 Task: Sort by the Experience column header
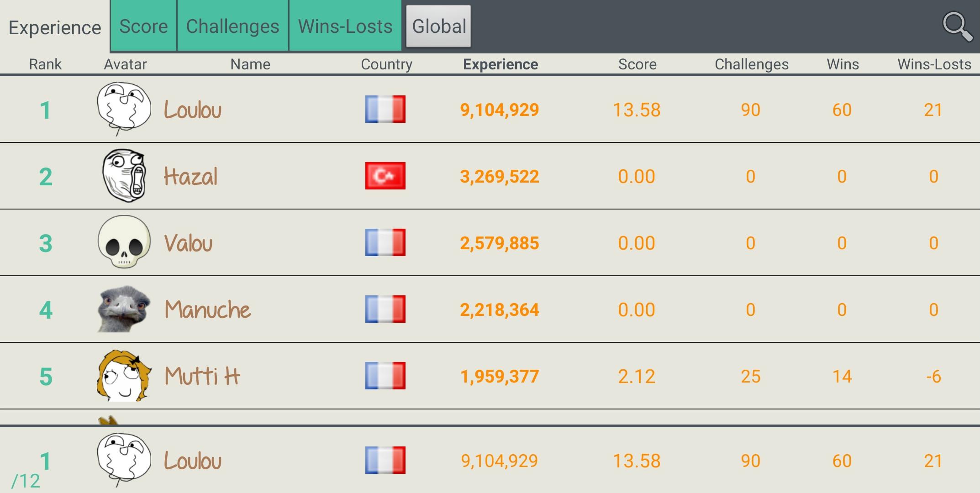(x=500, y=64)
